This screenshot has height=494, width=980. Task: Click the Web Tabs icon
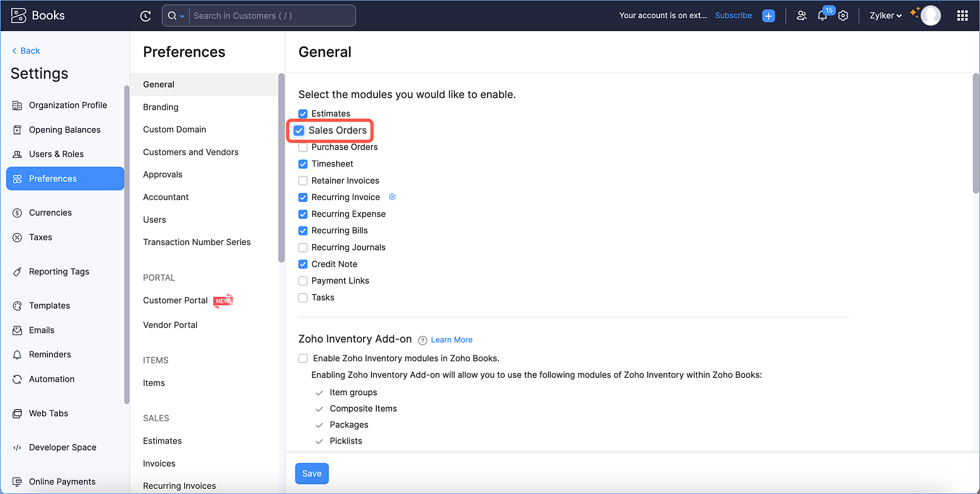tap(17, 413)
